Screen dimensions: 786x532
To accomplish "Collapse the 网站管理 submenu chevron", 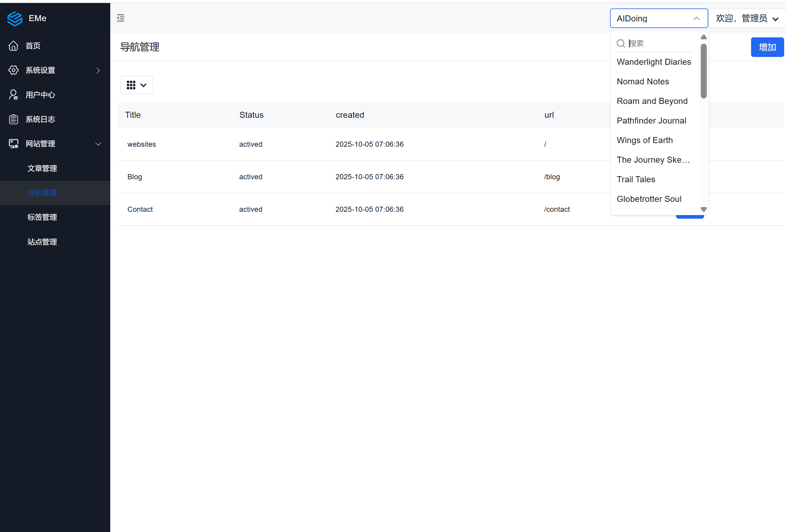I will tap(98, 144).
